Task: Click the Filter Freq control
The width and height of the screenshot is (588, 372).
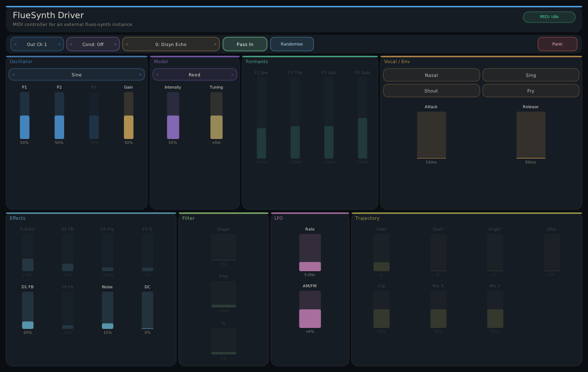Action: click(223, 294)
